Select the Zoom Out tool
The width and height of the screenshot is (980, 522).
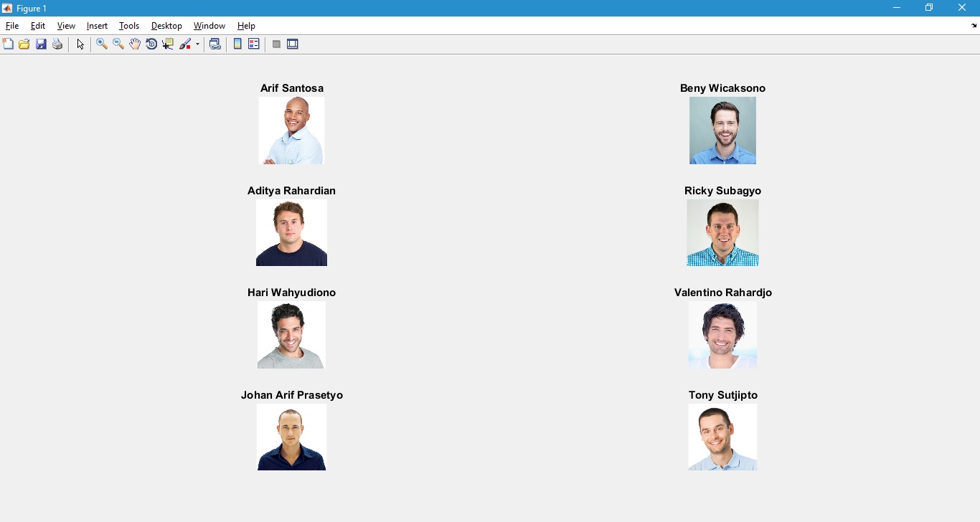coord(118,44)
